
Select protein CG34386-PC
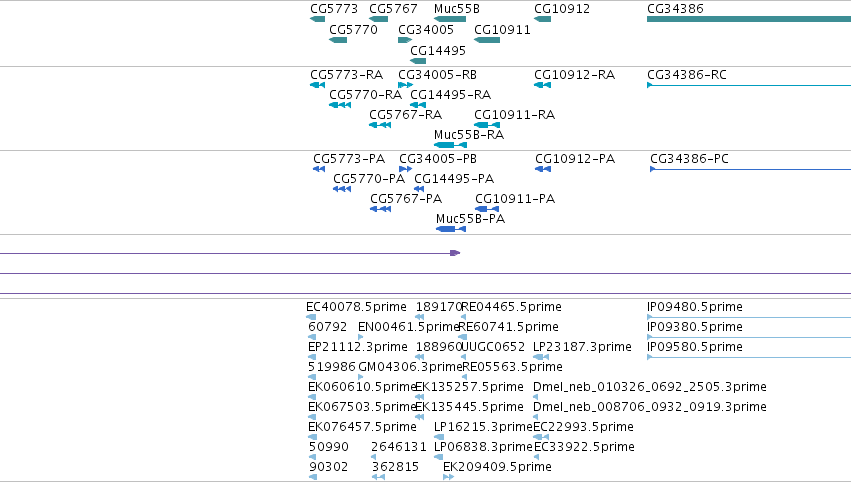[689, 159]
